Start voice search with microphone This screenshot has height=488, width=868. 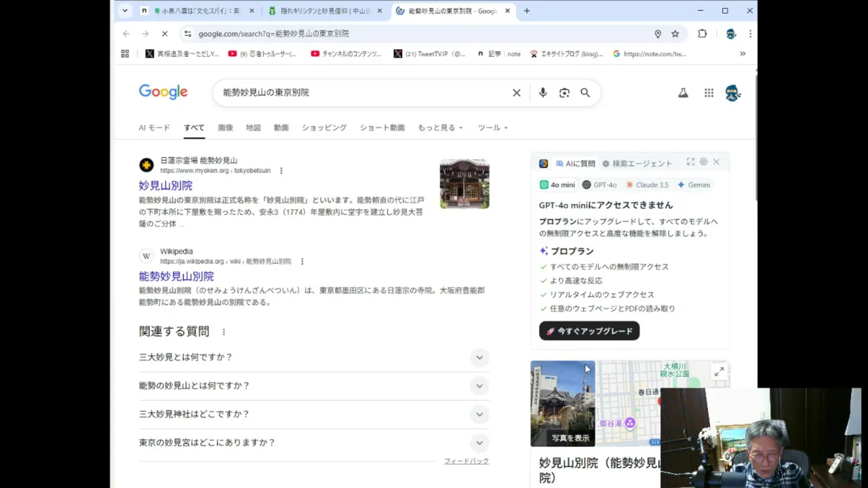542,93
